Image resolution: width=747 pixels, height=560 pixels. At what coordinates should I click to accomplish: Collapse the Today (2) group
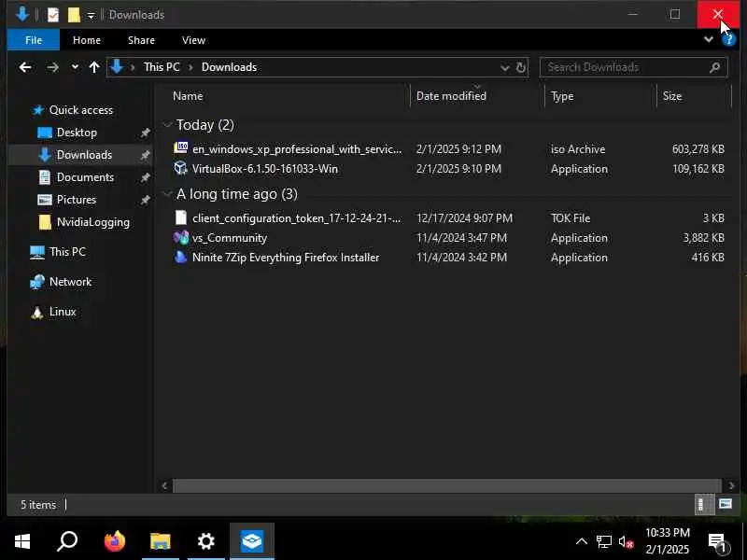(x=167, y=125)
